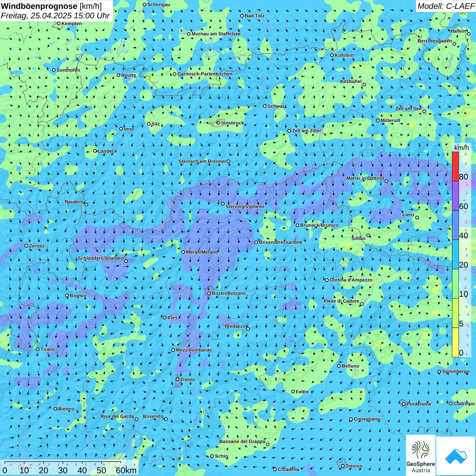Click the Lienz city label
The width and height of the screenshot is (476, 476).
(x=408, y=215)
